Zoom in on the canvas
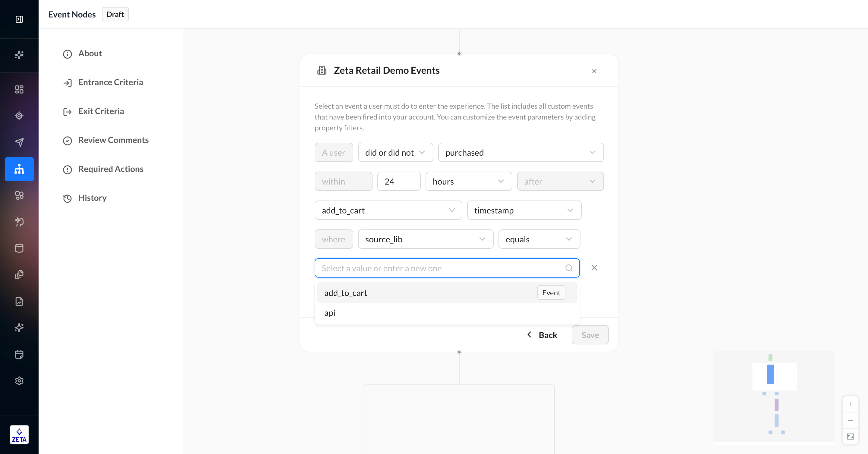 [850, 404]
